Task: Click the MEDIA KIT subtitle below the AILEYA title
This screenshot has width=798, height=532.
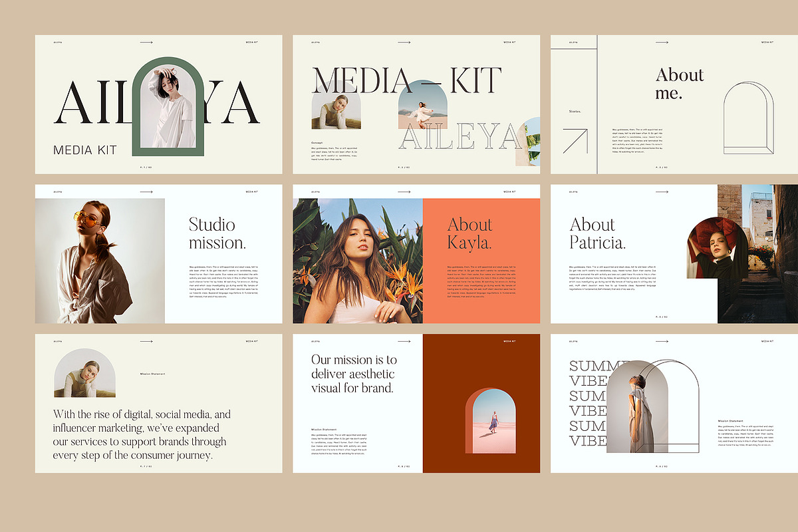Action: coord(84,150)
